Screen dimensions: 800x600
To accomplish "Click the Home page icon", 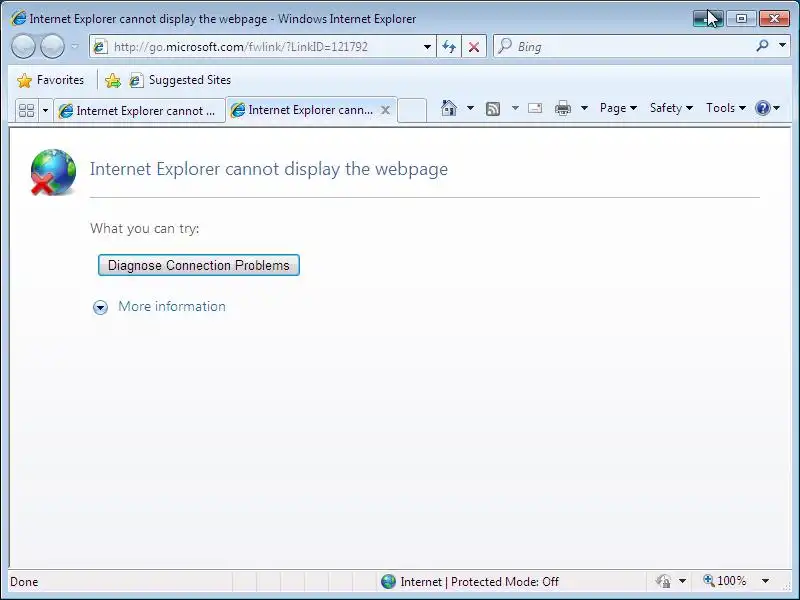I will point(448,108).
